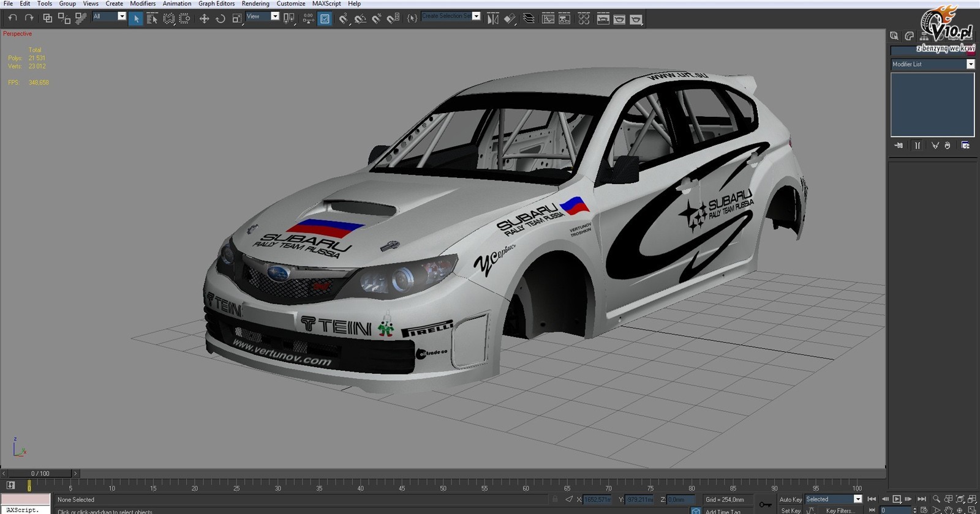The image size is (980, 514).
Task: Activate the Select Object arrow tool
Action: [x=136, y=19]
